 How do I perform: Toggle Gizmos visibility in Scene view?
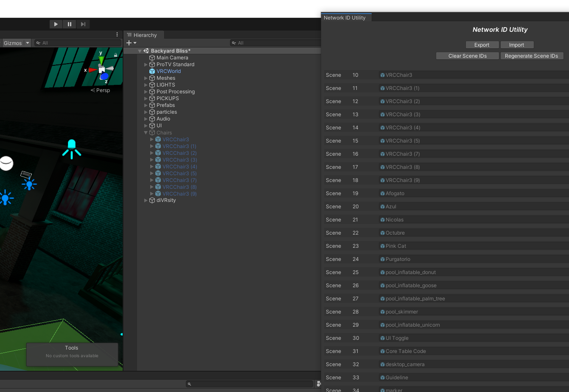click(x=13, y=43)
